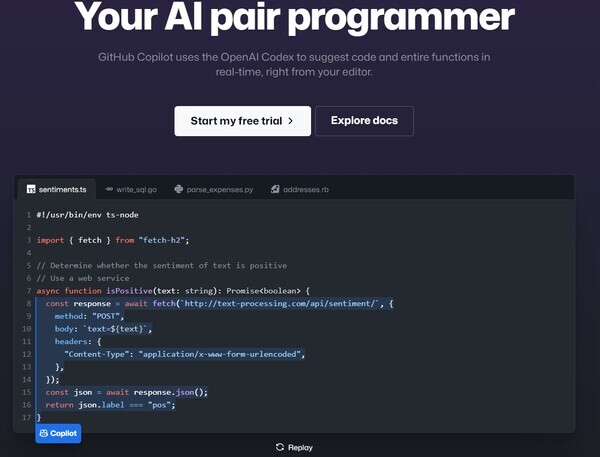Viewport: 600px width, 457px height.
Task: Click the circular Replay arrow icon
Action: tap(280, 447)
